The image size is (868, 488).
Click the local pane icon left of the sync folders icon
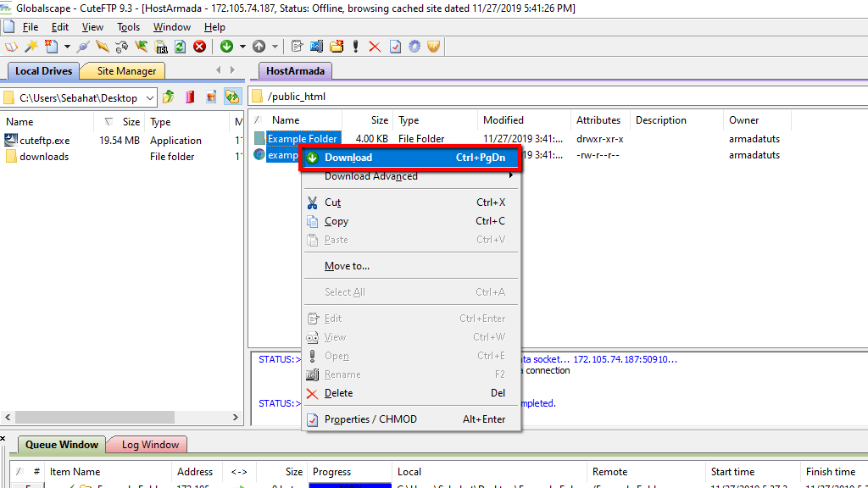click(x=211, y=97)
